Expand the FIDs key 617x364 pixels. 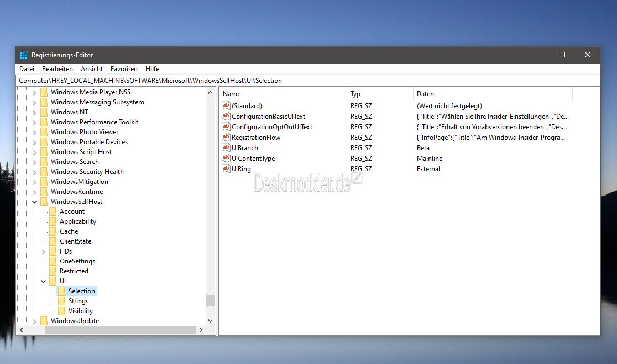(x=43, y=251)
